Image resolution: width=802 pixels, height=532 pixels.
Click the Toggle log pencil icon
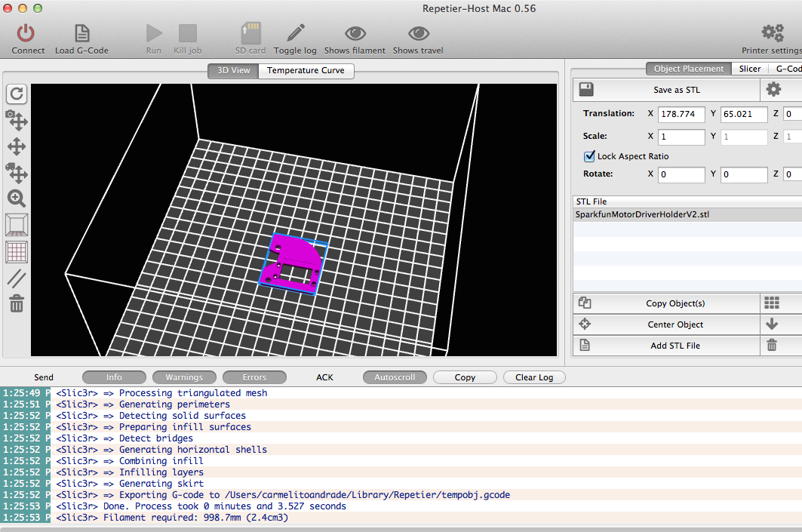pyautogui.click(x=296, y=32)
